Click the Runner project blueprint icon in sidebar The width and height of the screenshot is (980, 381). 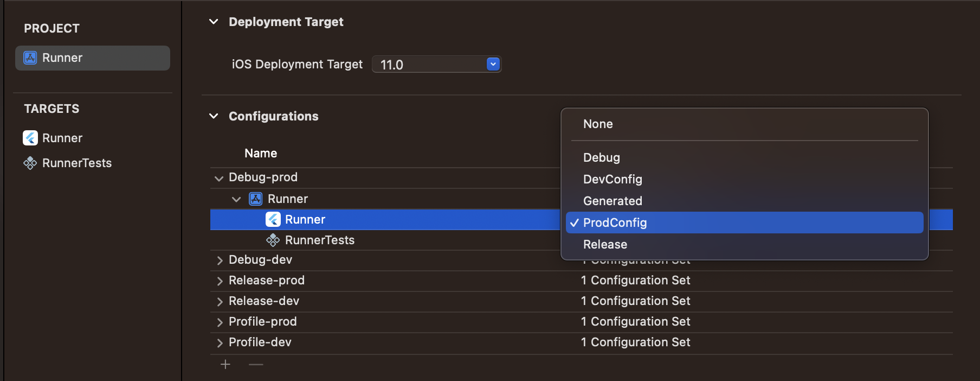pos(30,58)
